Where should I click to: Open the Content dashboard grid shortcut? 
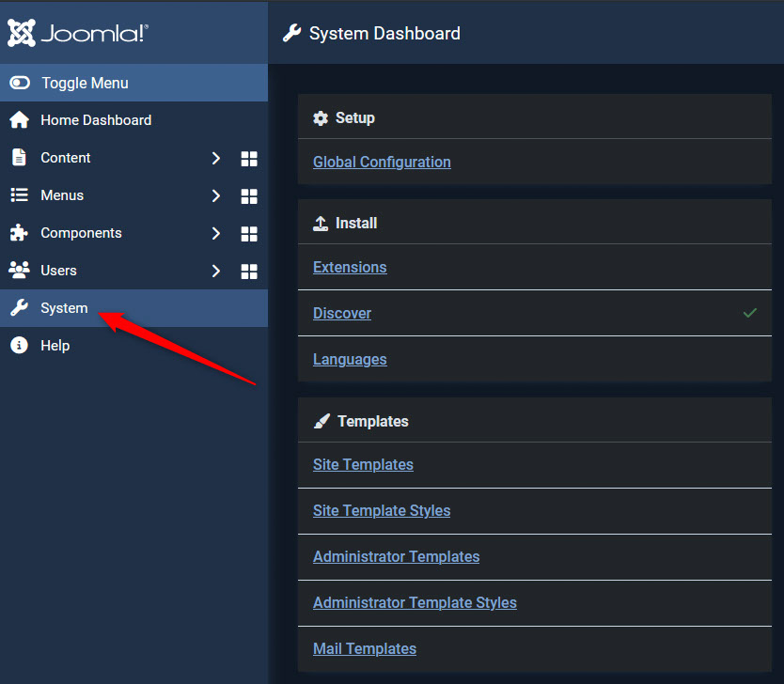pyautogui.click(x=248, y=158)
